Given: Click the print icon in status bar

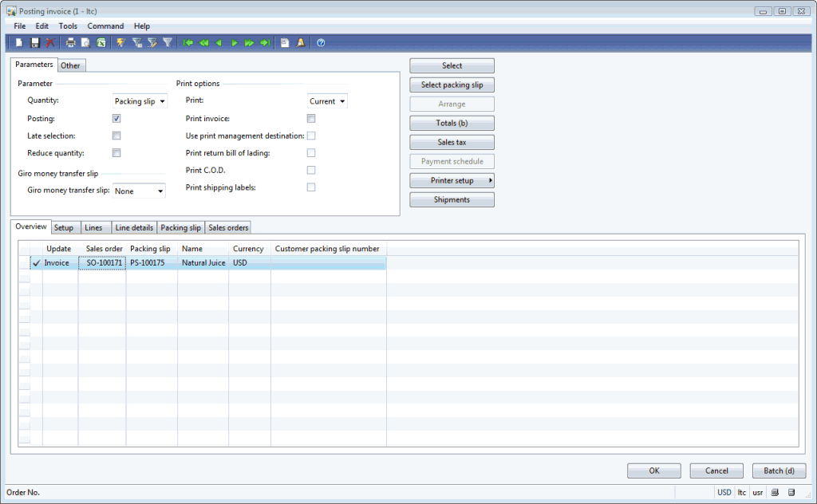Looking at the screenshot, I should (775, 493).
